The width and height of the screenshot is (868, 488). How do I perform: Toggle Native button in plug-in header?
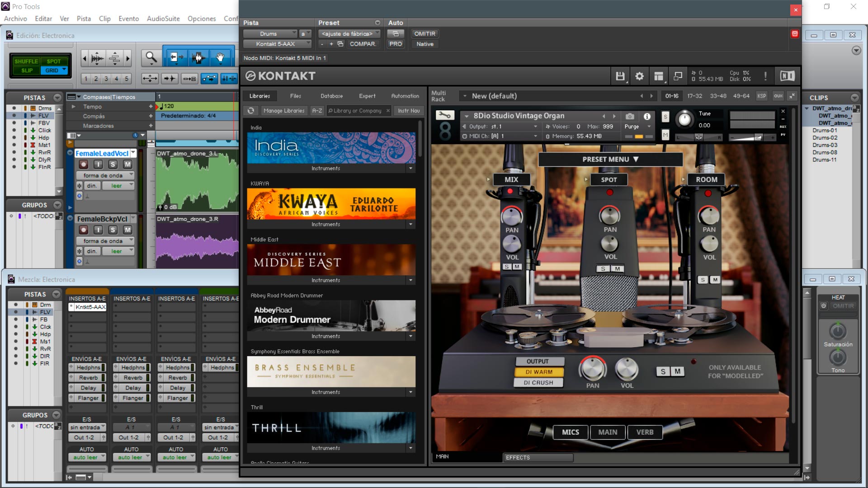click(x=425, y=44)
